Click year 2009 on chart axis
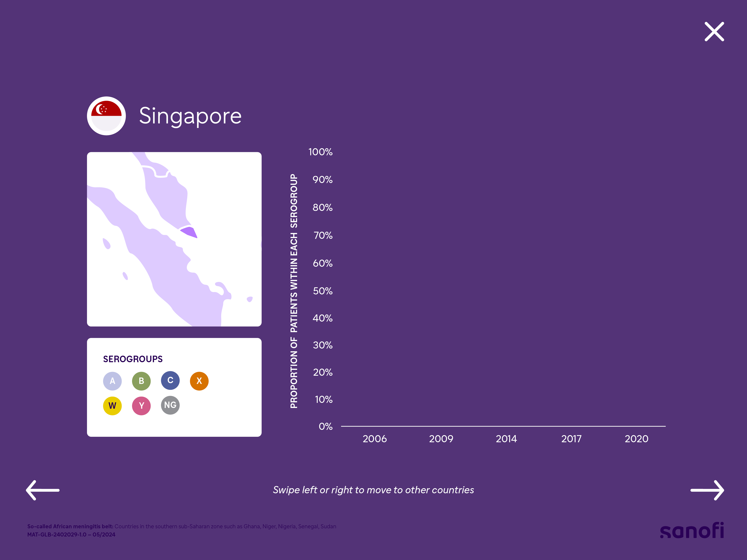 pyautogui.click(x=441, y=438)
